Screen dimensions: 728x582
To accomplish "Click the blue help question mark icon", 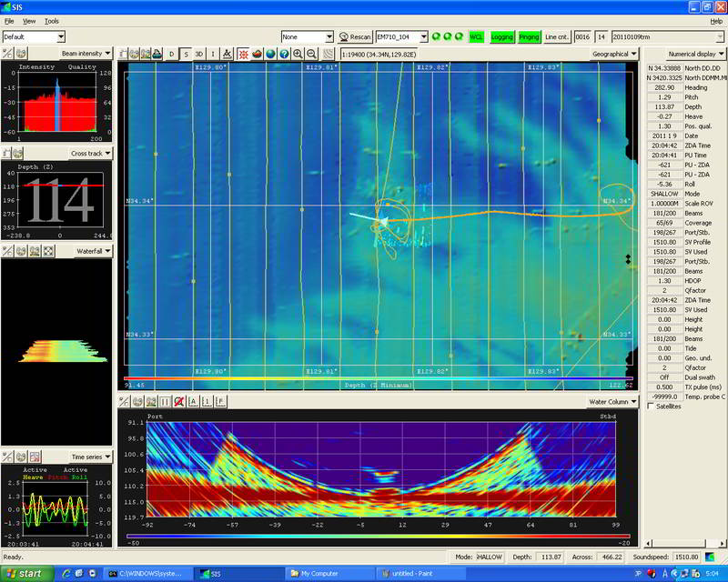I will tap(284, 55).
